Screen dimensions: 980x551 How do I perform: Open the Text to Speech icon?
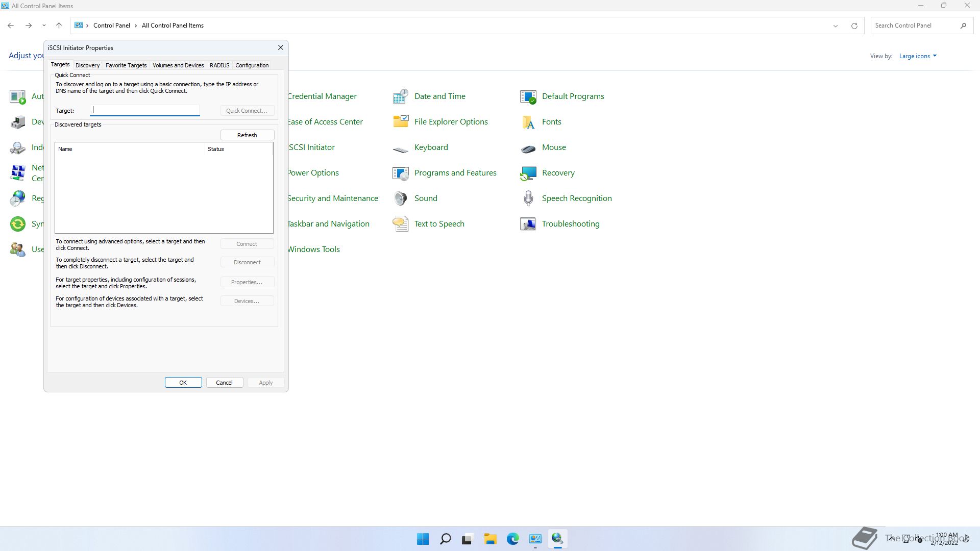pos(401,224)
